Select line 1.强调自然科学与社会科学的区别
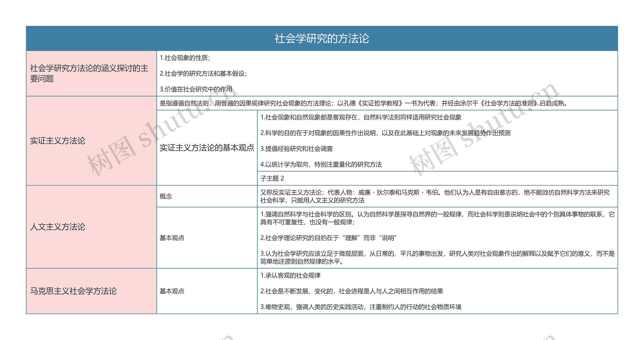Screen dimensions: 644x340 pyautogui.click(x=437, y=218)
